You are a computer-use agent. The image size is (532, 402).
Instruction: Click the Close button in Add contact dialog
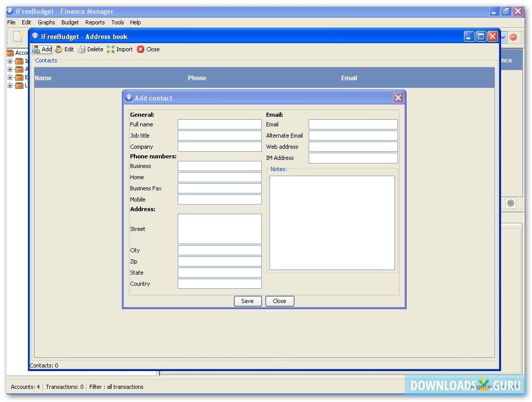tap(280, 301)
